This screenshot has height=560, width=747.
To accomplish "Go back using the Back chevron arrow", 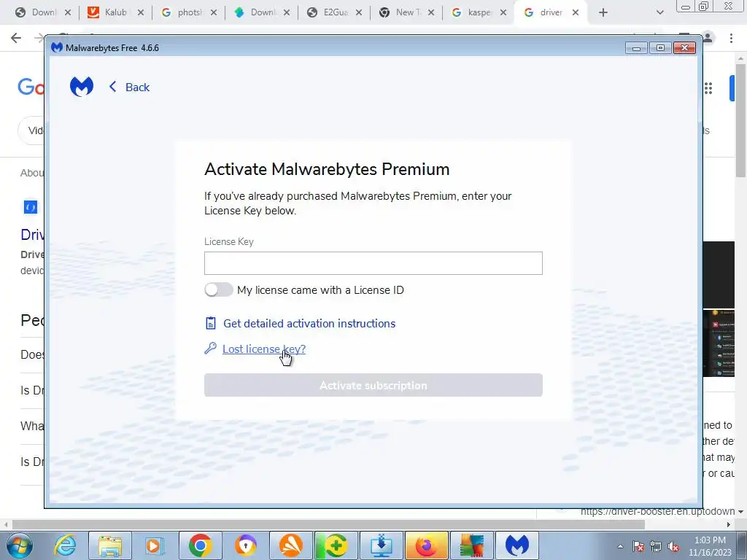I will 113,87.
